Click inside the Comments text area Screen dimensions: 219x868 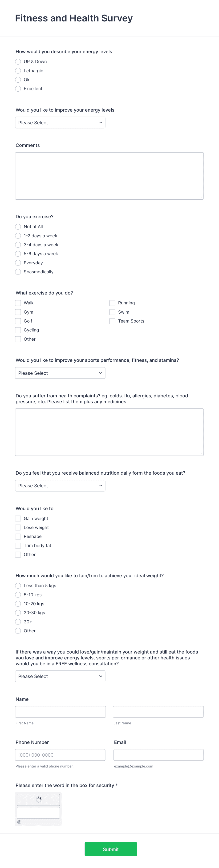tap(109, 175)
